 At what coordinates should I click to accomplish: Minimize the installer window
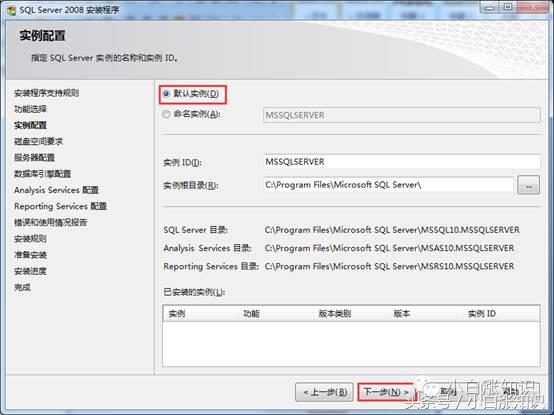489,7
